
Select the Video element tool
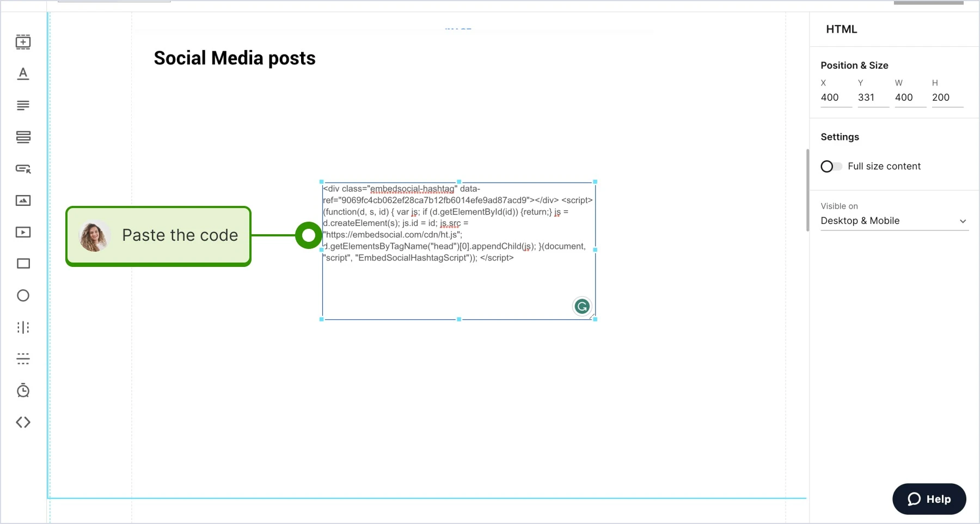tap(23, 232)
